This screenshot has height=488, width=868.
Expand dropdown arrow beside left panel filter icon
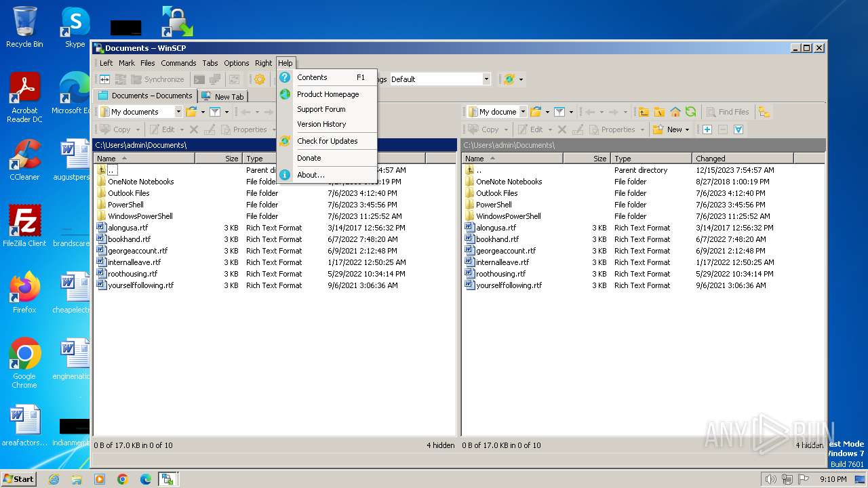tap(226, 112)
